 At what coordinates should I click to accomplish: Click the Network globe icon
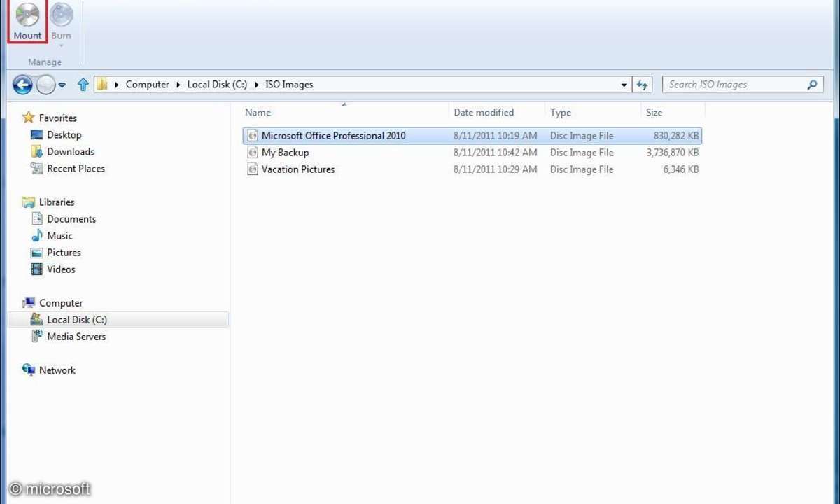tap(29, 370)
